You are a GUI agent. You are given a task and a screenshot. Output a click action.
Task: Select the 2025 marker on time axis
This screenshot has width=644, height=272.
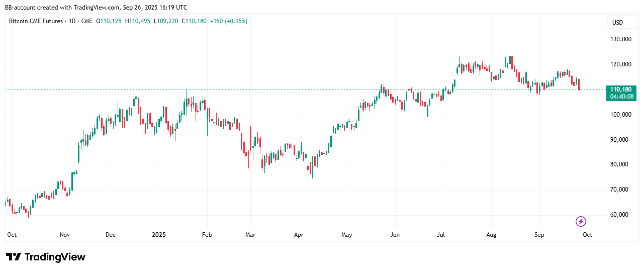click(159, 235)
